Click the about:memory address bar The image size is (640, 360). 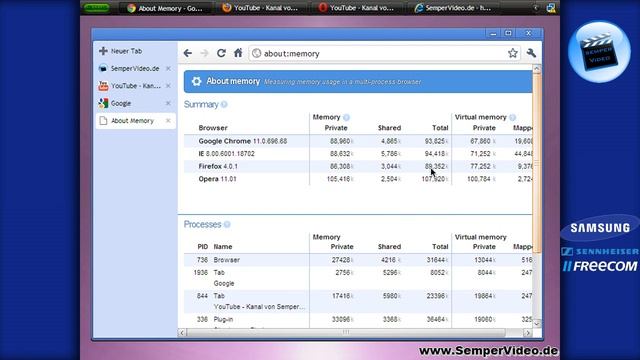tap(384, 53)
